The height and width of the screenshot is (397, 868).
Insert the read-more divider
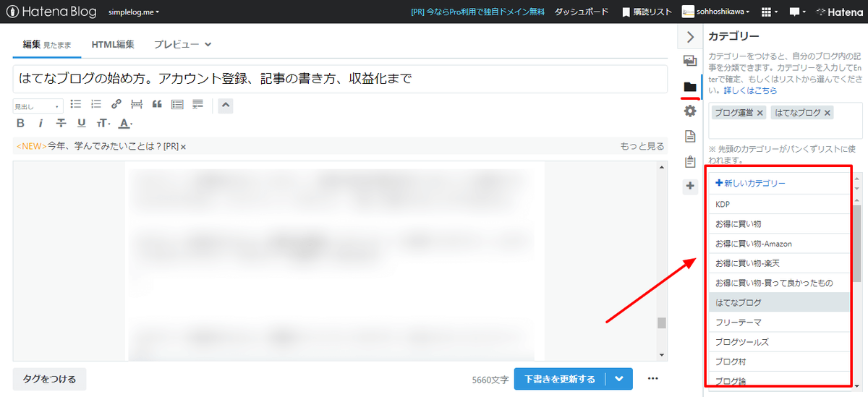point(137,105)
